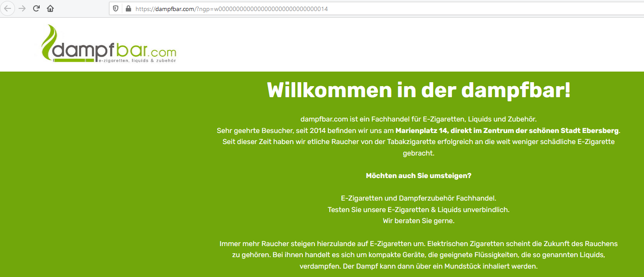Reload the current page
644x277 pixels.
coord(37,8)
